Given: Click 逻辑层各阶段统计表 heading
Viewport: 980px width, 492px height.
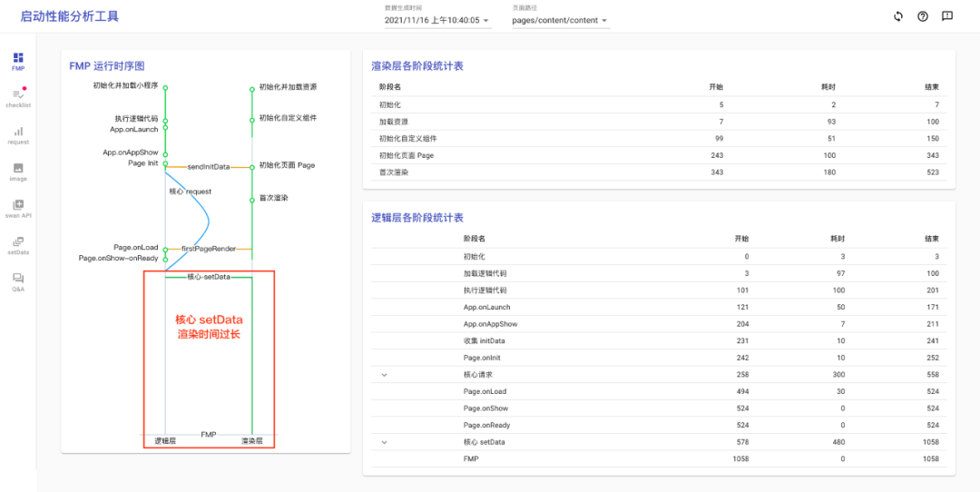Looking at the screenshot, I should pos(417,218).
